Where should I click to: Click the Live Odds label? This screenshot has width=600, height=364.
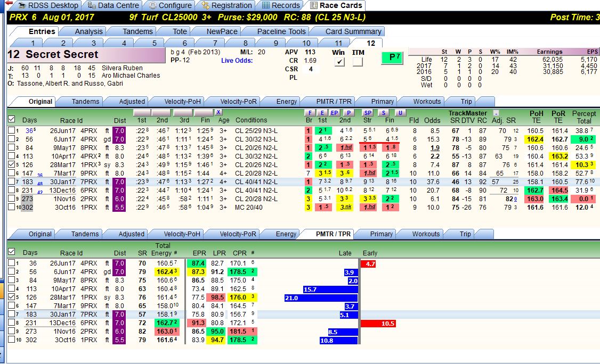[x=237, y=61]
